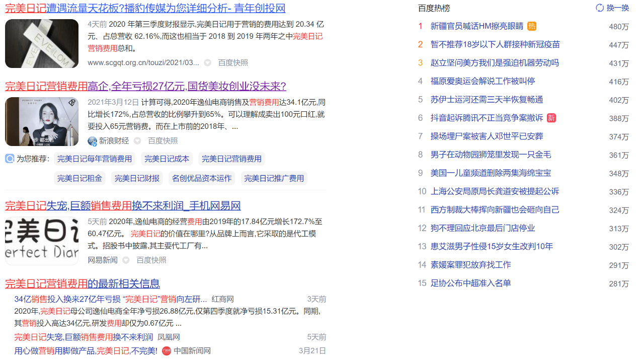This screenshot has width=644, height=359.
Task: Click dropdown arrow beside 新浪财经 source
Action: [x=137, y=141]
